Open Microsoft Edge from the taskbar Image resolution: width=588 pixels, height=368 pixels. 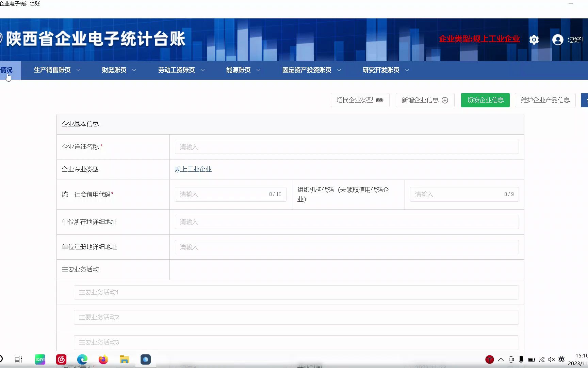click(x=82, y=359)
